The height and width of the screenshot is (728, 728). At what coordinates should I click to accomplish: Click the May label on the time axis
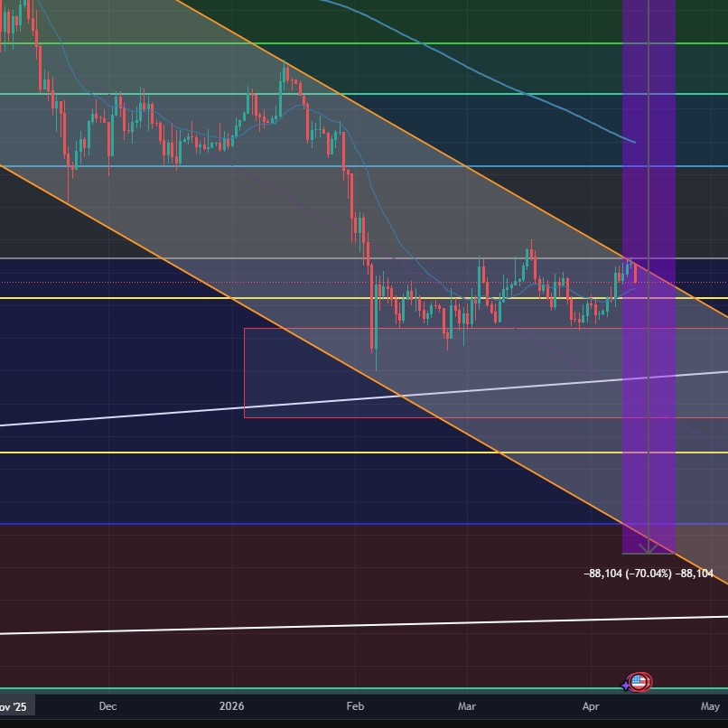click(710, 706)
